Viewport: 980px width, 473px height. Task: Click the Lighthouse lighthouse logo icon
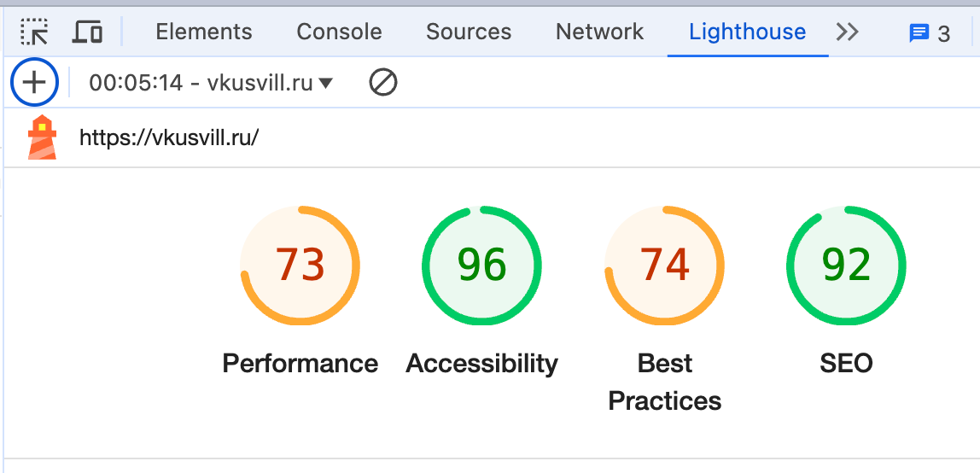coord(42,137)
